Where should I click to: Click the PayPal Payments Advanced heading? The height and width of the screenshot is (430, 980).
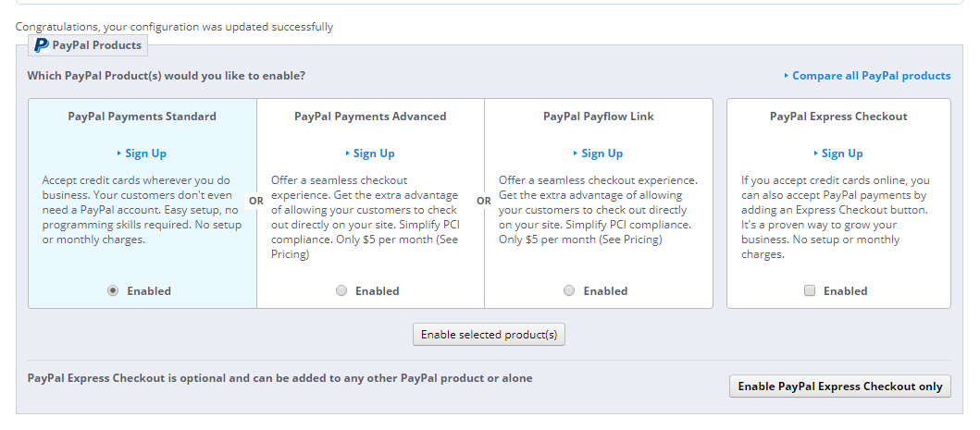(370, 117)
